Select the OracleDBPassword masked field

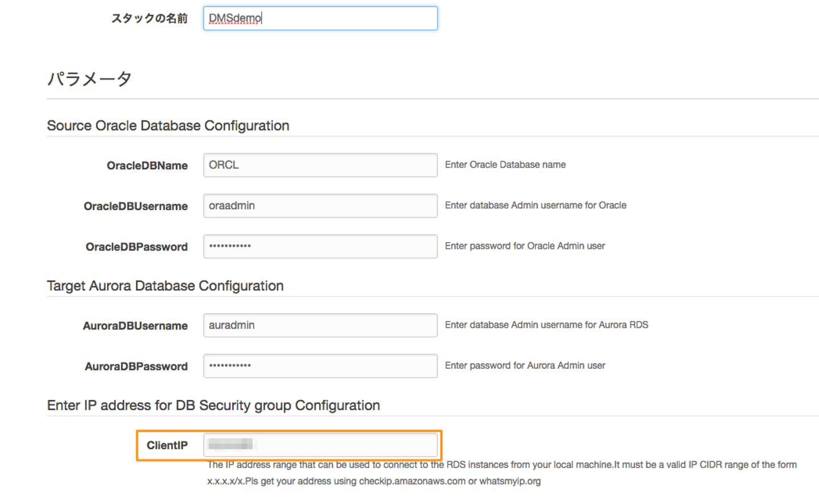coord(320,247)
